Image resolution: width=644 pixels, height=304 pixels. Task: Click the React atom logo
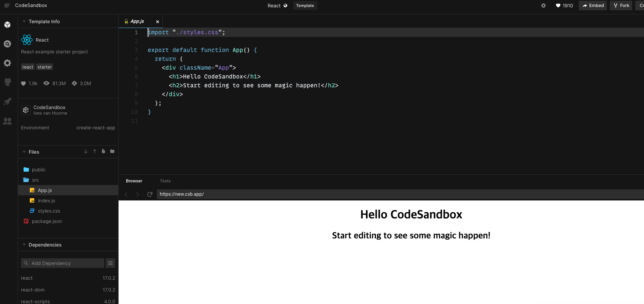27,40
